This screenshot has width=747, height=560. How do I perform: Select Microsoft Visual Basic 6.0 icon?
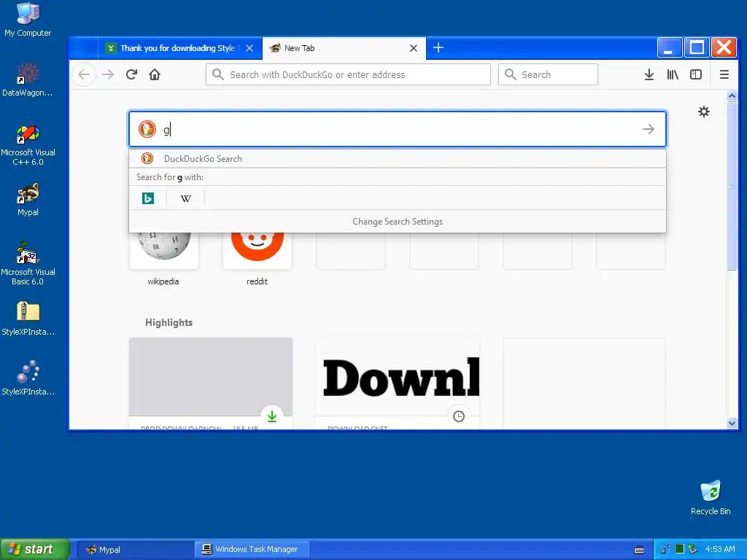(x=28, y=264)
